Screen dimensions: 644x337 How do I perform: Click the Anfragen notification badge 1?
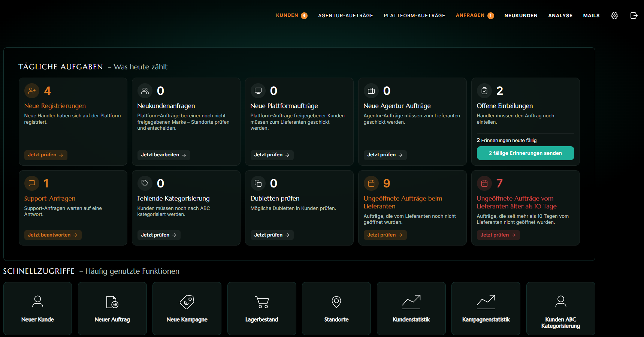(491, 16)
